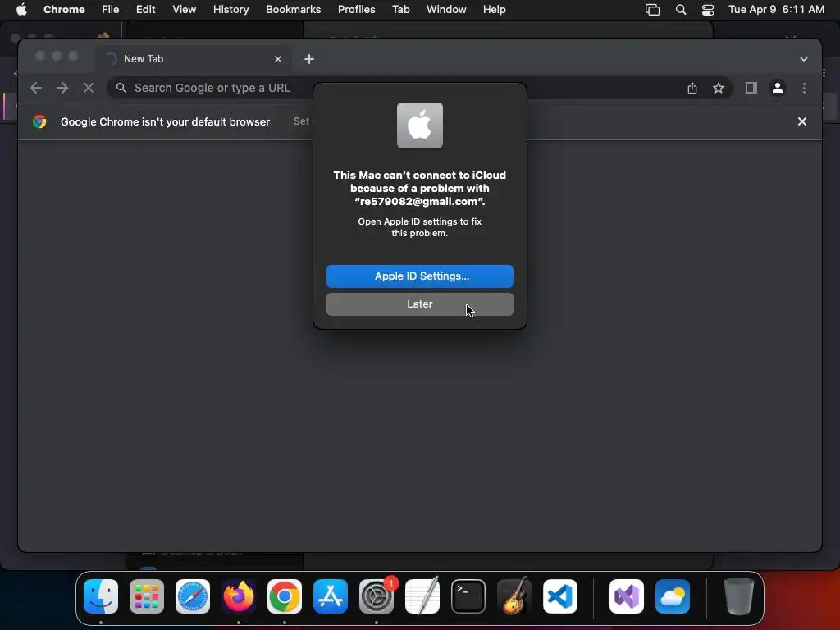Open the App Store from the Dock
840x630 pixels.
[331, 596]
